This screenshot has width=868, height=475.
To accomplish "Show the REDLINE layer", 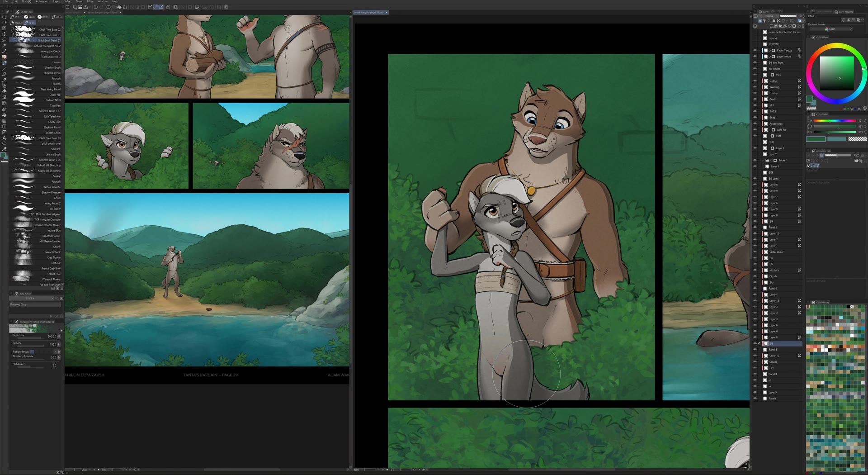I will tap(755, 44).
